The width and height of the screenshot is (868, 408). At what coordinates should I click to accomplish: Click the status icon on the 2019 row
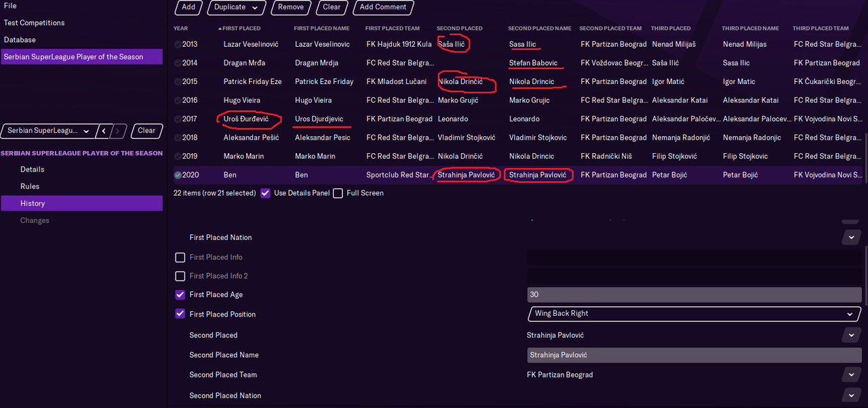coord(178,156)
